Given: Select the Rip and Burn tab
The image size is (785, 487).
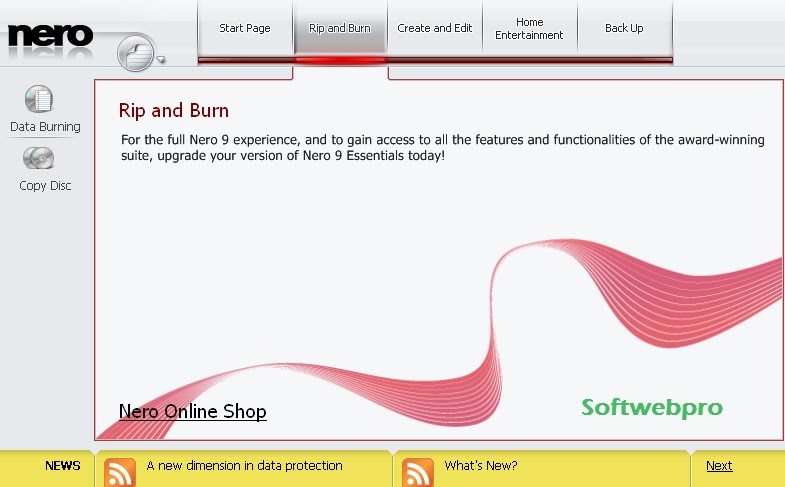Looking at the screenshot, I should point(340,28).
